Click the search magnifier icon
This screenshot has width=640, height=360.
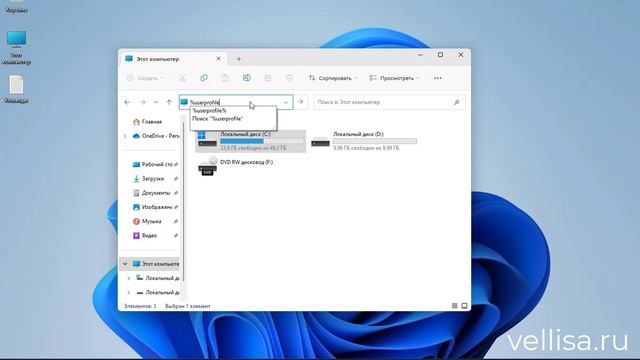456,102
